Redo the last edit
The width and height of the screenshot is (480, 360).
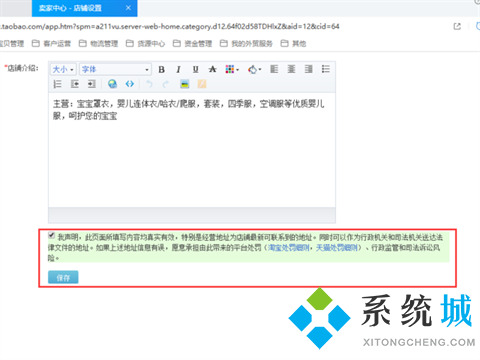pyautogui.click(x=166, y=84)
